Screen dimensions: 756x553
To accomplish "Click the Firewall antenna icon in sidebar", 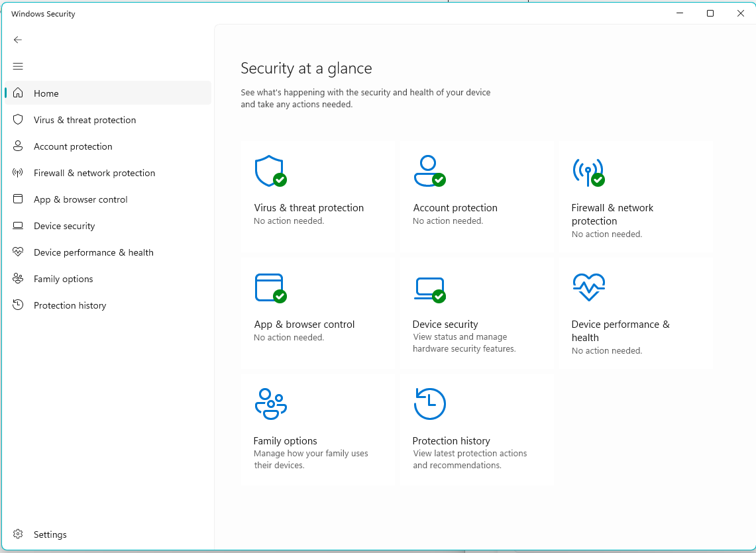I will pos(18,172).
